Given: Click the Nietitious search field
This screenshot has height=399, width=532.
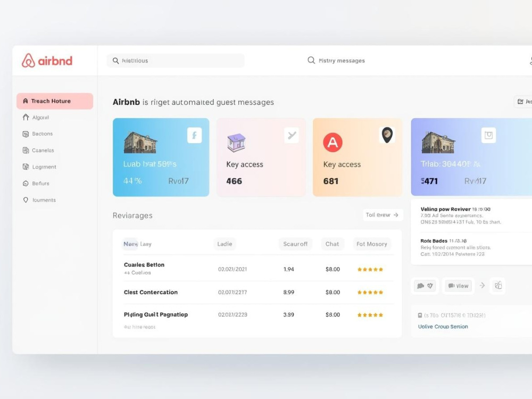Looking at the screenshot, I should pos(176,61).
